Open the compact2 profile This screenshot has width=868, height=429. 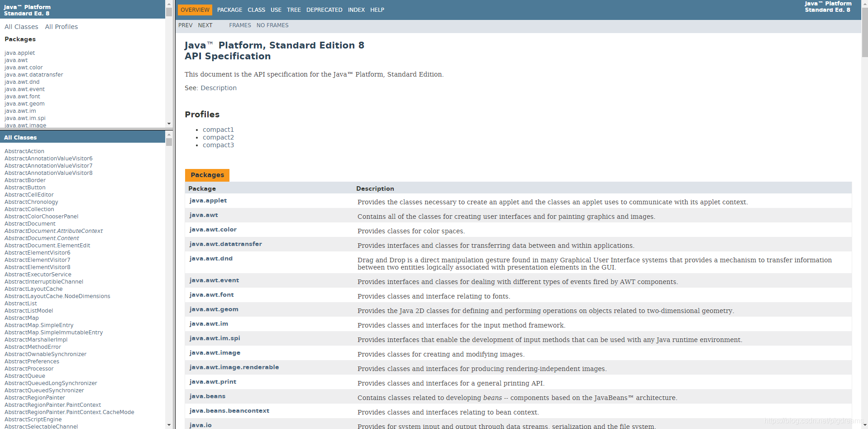[x=218, y=137]
